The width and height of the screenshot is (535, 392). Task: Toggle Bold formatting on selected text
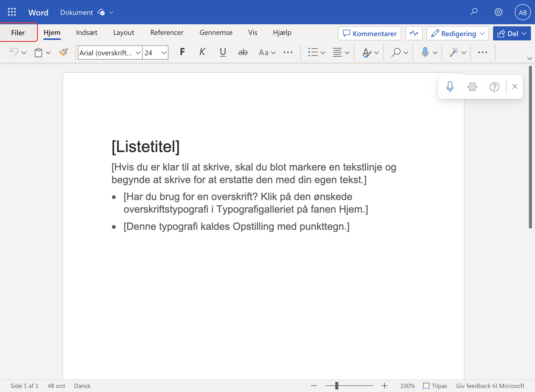tap(182, 52)
